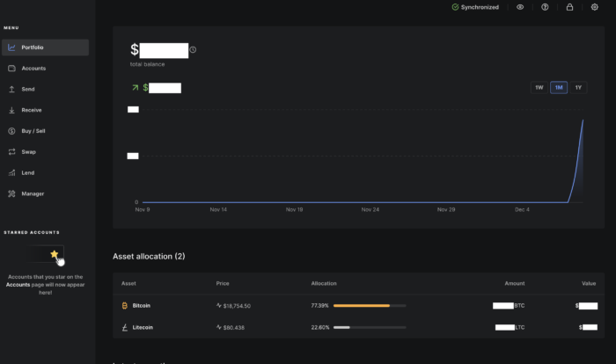This screenshot has height=364, width=616.
Task: Switch chart range to 1Y
Action: (x=578, y=88)
